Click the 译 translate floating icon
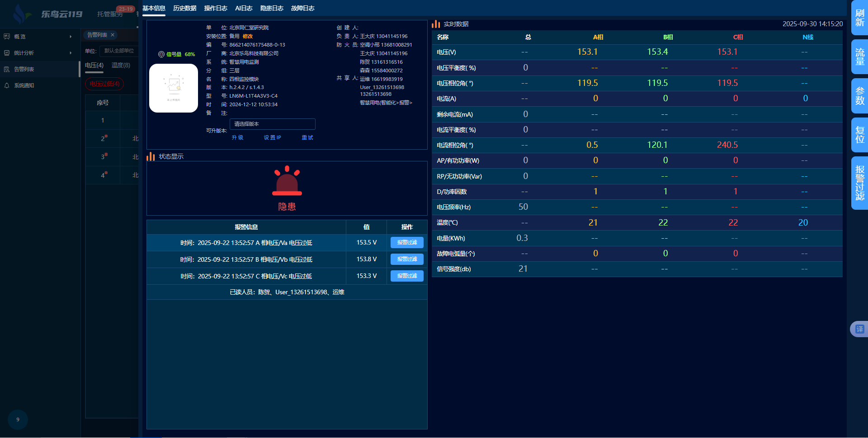The image size is (868, 438). 859,329
